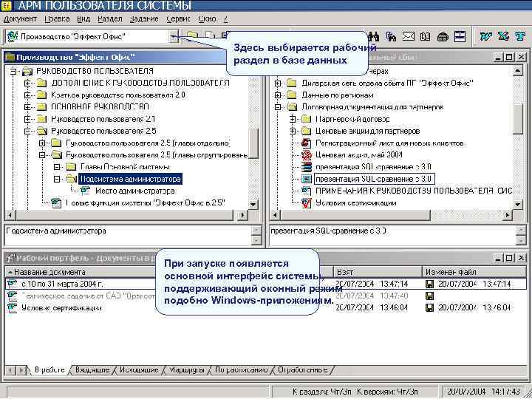The width and height of the screenshot is (532, 399).
Task: Click folder icon of 'РУКОВОДСТВО ПОЛЬЗОВАТЕЛЯ' root
Action: [x=27, y=71]
